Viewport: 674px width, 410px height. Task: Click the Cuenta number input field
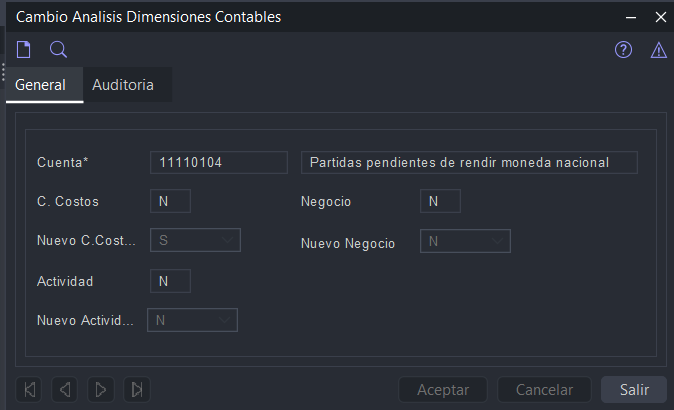pyautogui.click(x=218, y=162)
